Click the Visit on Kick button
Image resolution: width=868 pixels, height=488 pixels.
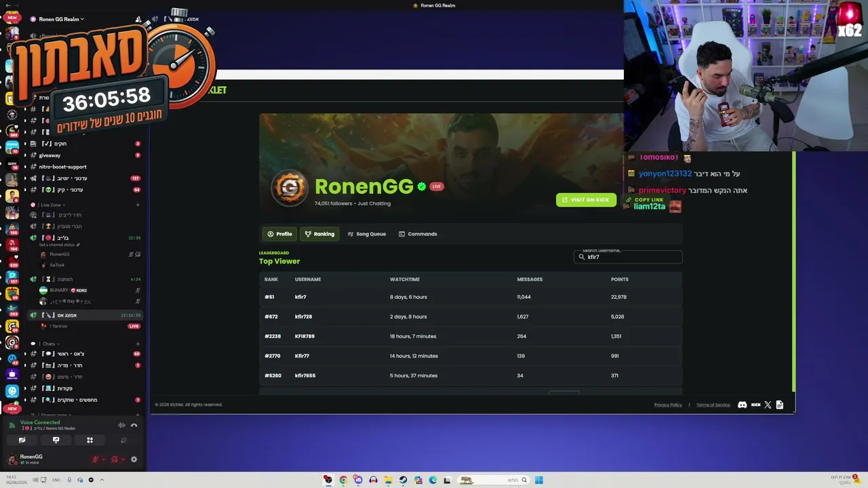[586, 200]
